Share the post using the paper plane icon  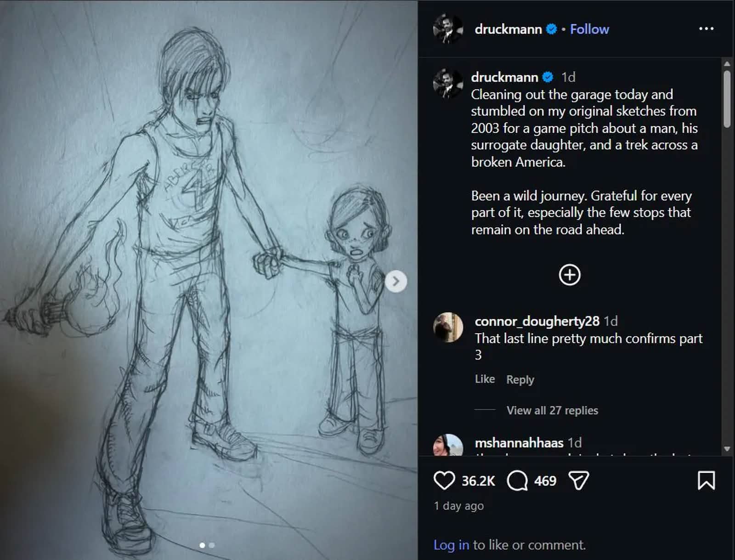click(x=579, y=481)
